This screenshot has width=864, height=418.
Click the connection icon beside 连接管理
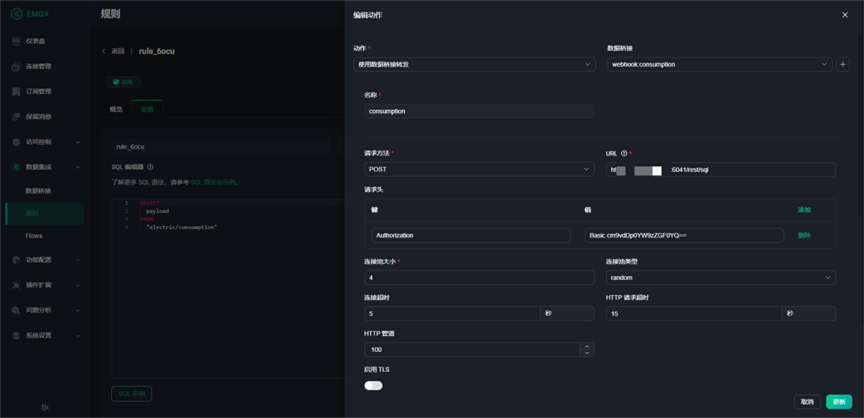(16, 67)
